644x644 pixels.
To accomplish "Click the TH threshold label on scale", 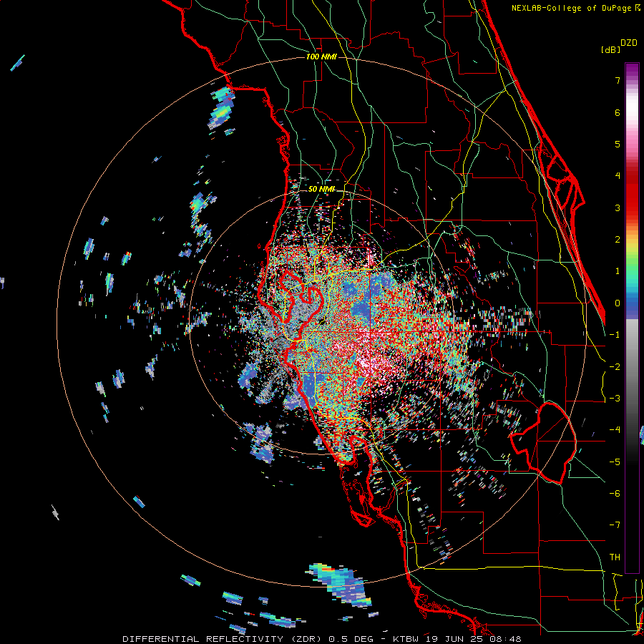I will point(615,557).
